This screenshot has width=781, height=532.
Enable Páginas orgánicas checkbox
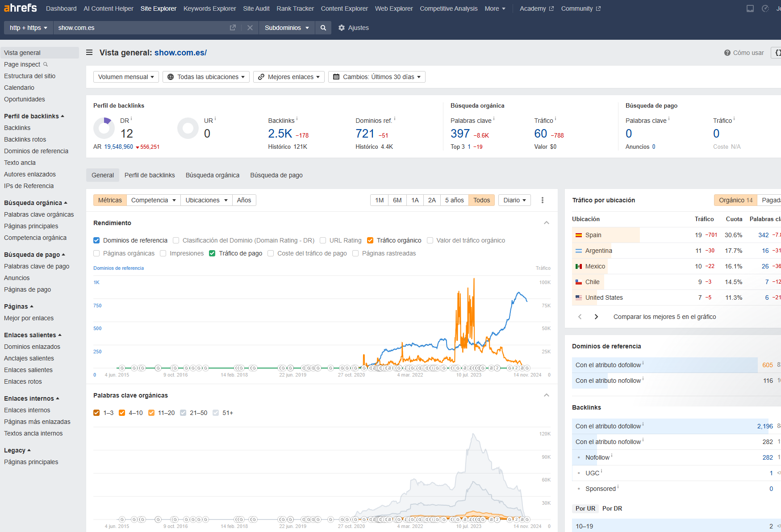click(96, 253)
